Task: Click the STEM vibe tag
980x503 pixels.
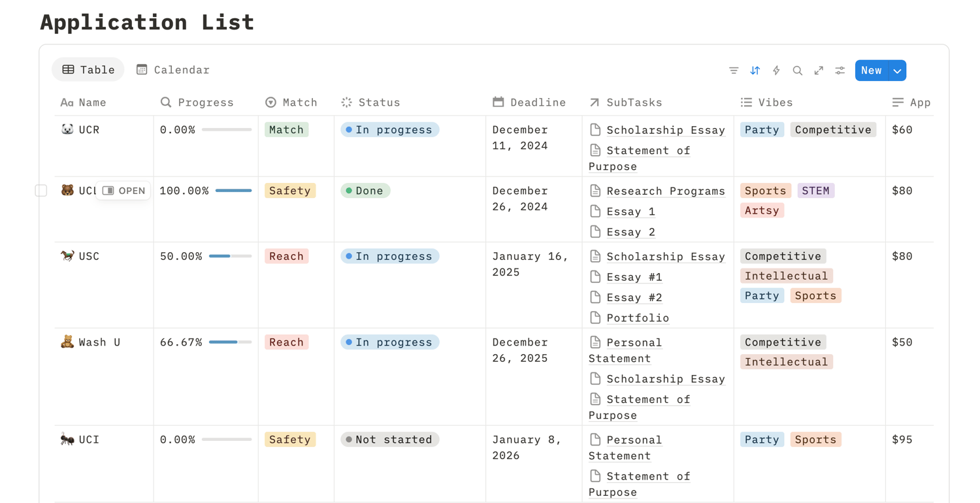Action: 815,191
